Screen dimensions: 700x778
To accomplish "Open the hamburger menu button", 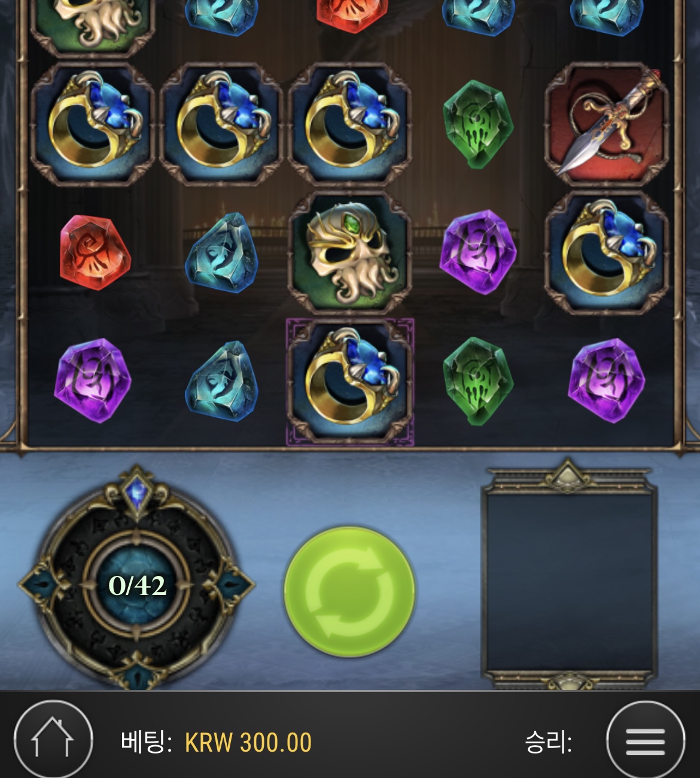I will coord(646,742).
